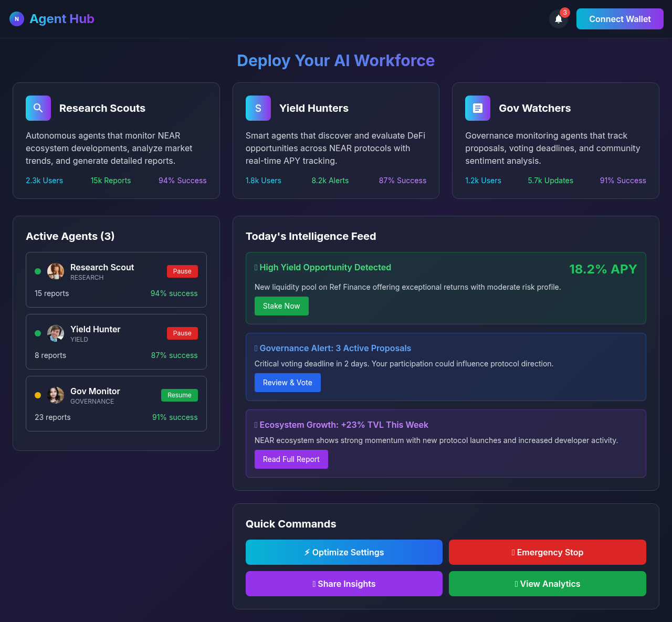Pause the Research Scout agent
The width and height of the screenshot is (672, 622).
[182, 271]
